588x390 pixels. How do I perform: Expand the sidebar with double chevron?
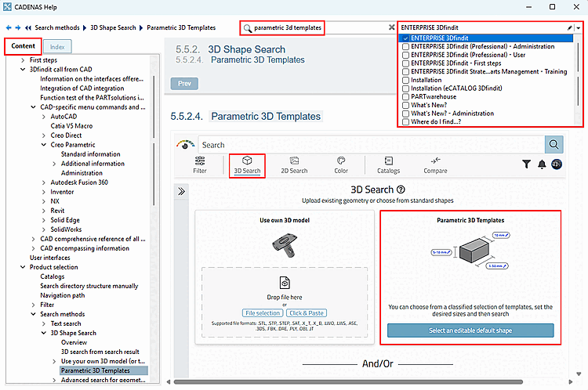click(x=182, y=191)
